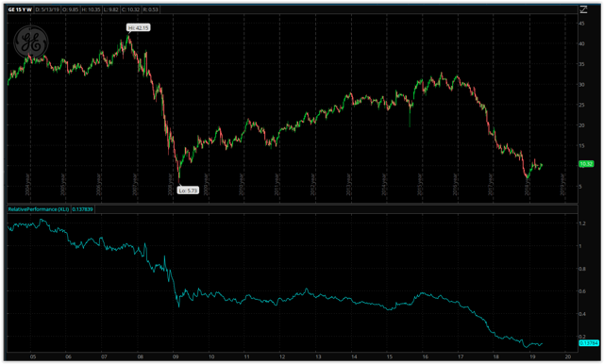
Task: Click the 17 year on time axis
Action: (461, 356)
